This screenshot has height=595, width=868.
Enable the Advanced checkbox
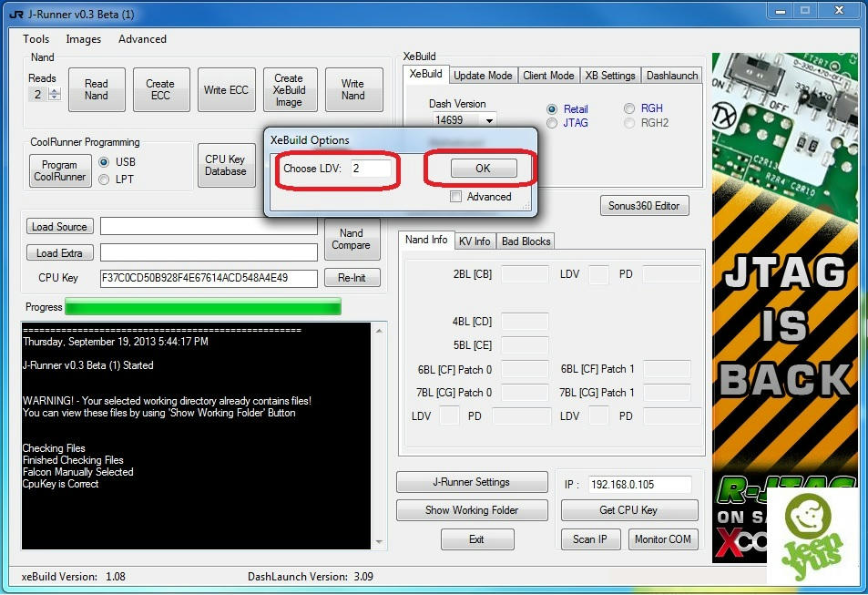point(456,197)
